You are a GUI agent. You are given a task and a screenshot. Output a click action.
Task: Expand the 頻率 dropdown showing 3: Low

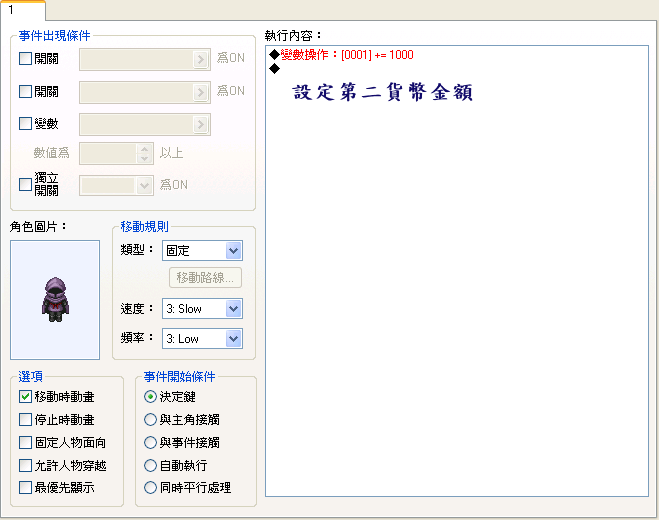(202, 339)
